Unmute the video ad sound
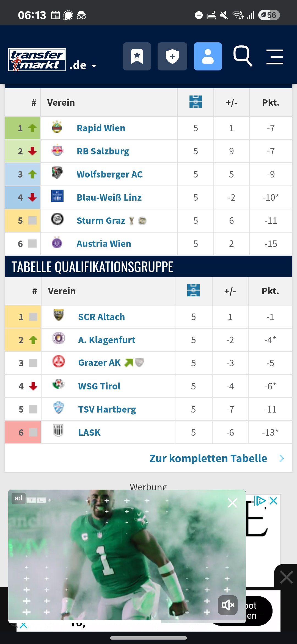297x644 pixels. click(x=228, y=605)
